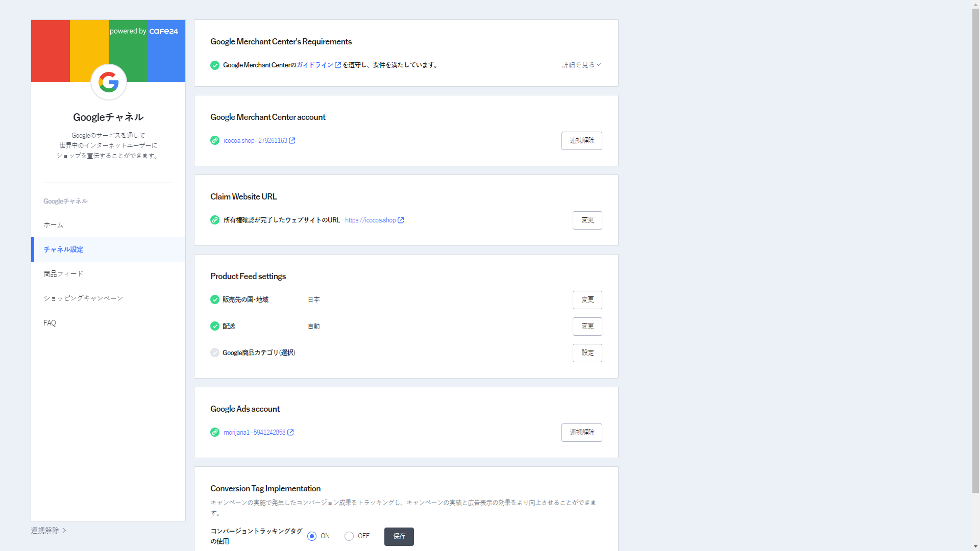Viewport: 980px width, 551px height.
Task: Click 変更 button for Claim Website URL
Action: (x=587, y=220)
